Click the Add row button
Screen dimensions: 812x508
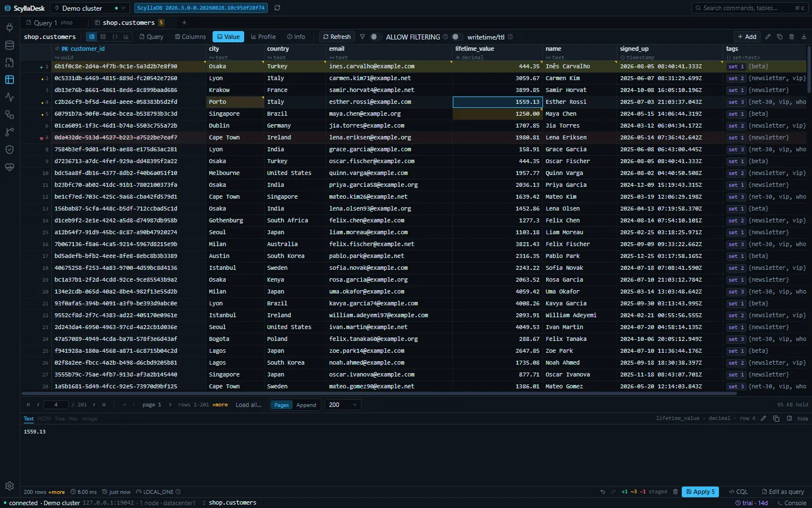click(747, 37)
